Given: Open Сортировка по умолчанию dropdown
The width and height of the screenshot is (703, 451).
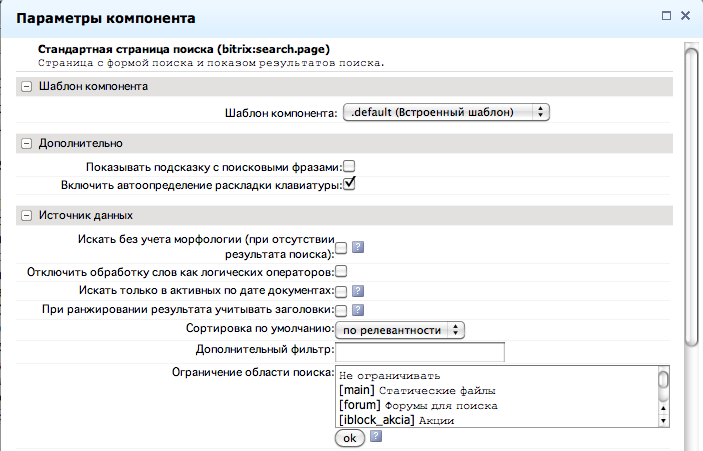Looking at the screenshot, I should [399, 329].
